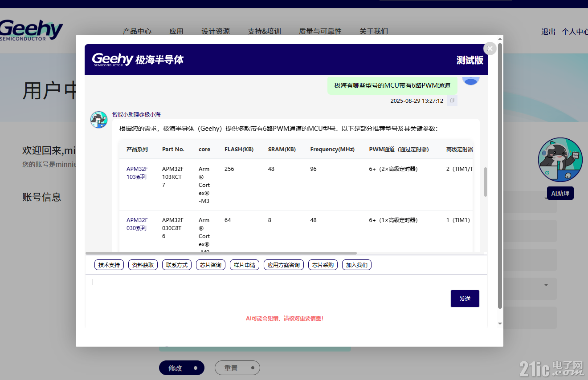Click the 修改 button
This screenshot has width=588, height=380.
coord(182,368)
